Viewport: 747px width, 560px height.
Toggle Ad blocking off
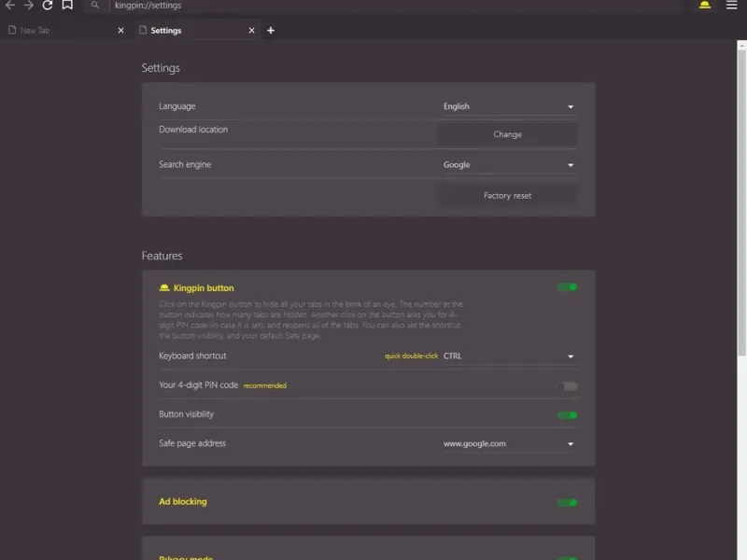click(567, 503)
